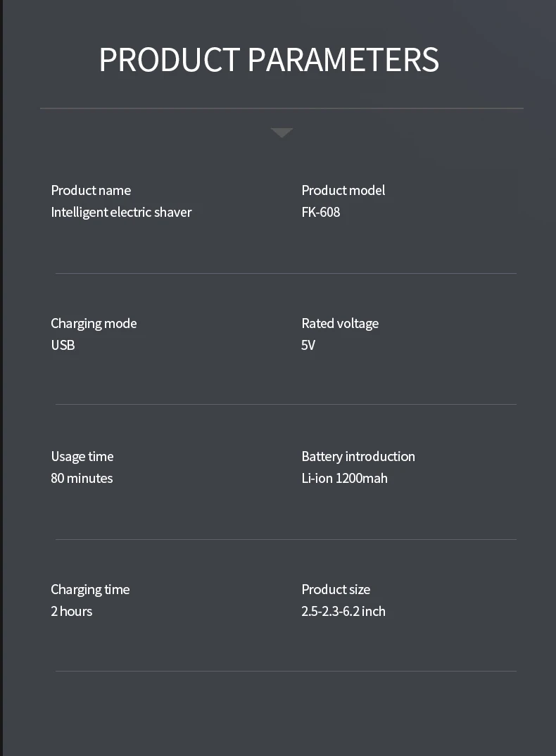Click the 5V voltage value
Screen dimensions: 556x756
(308, 345)
